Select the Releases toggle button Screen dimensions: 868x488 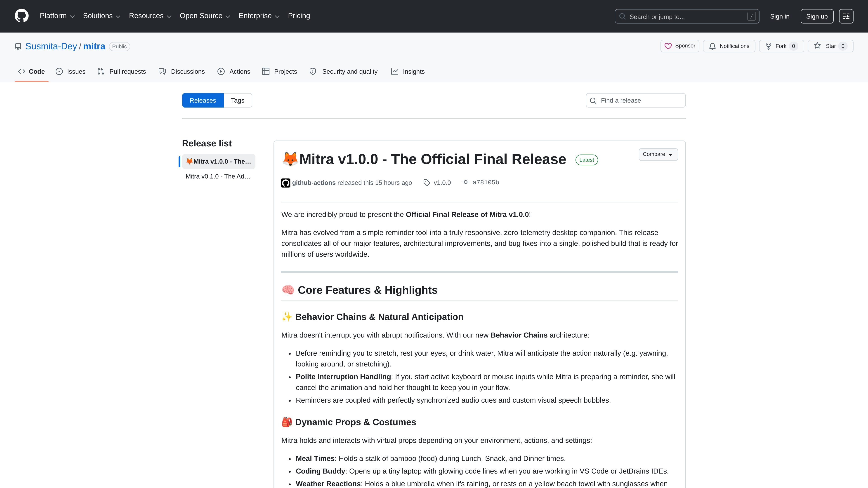pos(203,100)
